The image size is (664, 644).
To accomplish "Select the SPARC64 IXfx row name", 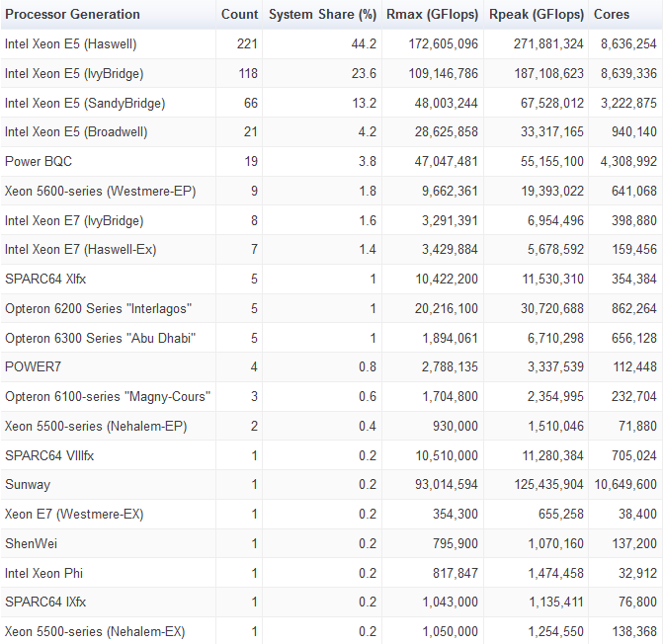I will pyautogui.click(x=45, y=602).
